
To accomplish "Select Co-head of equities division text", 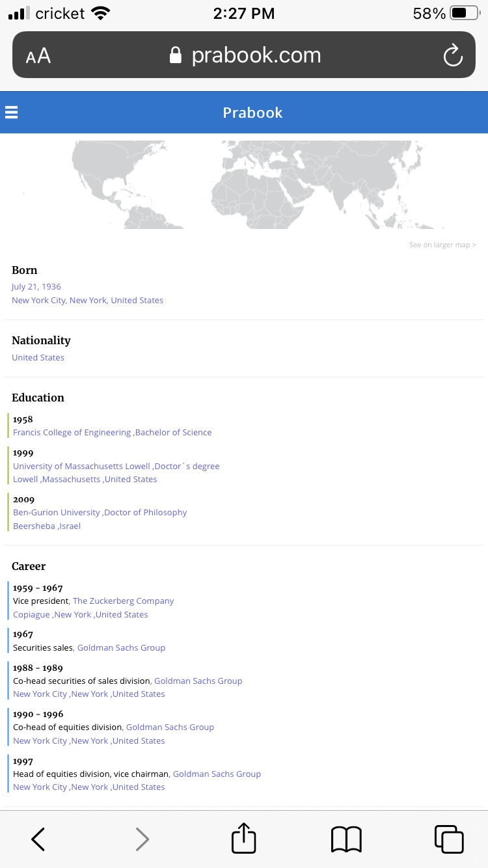I will coord(68,727).
